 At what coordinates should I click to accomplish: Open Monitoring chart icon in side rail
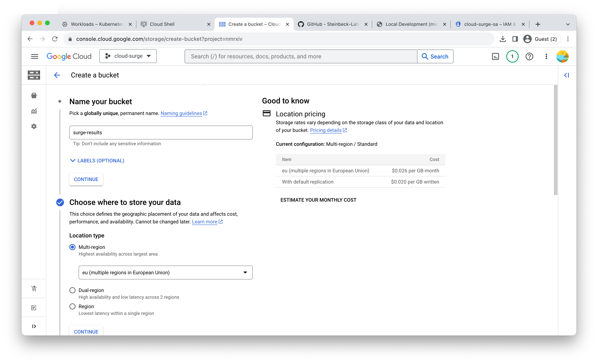pyautogui.click(x=34, y=111)
